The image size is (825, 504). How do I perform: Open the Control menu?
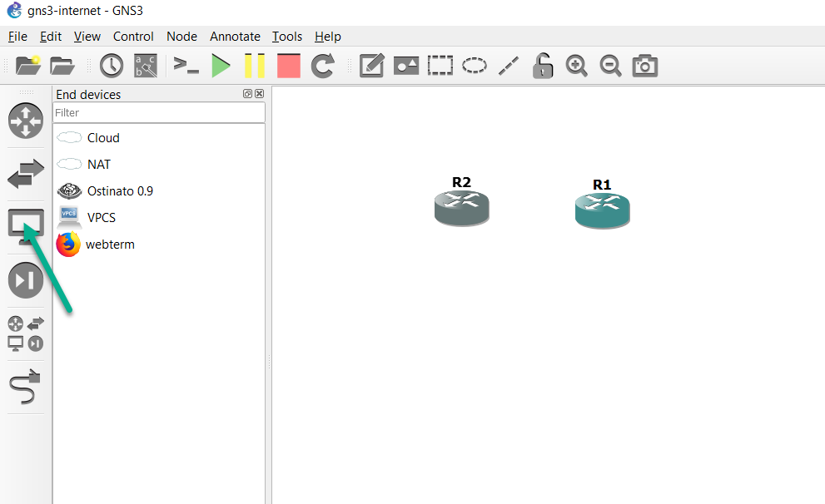[133, 37]
